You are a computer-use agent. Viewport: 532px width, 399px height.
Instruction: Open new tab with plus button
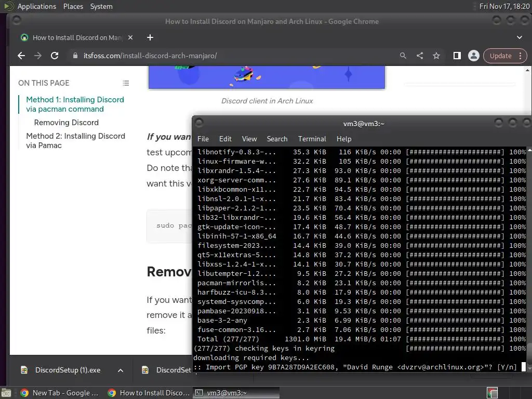coord(150,37)
